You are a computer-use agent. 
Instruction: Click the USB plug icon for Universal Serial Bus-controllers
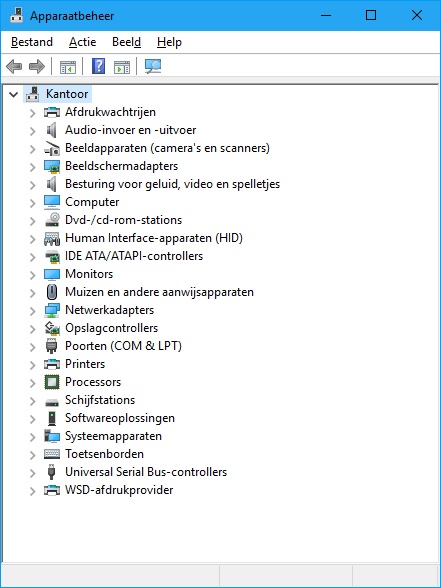tap(52, 472)
